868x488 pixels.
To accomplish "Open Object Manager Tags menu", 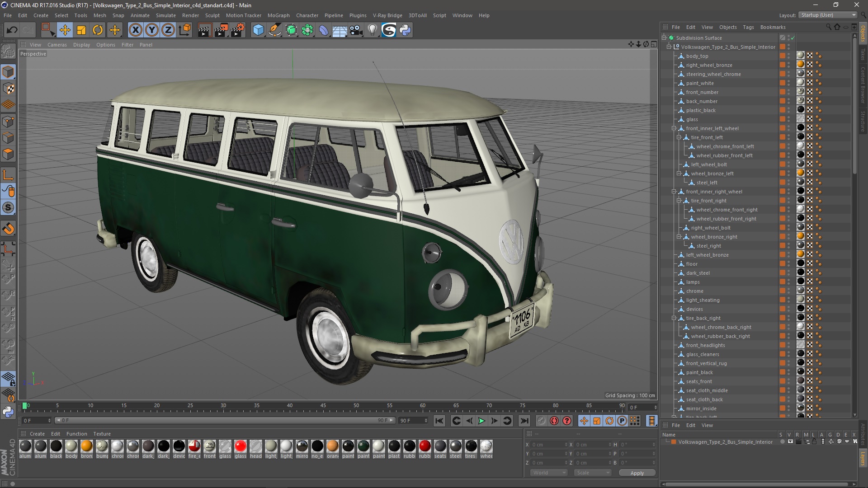I will click(x=748, y=27).
